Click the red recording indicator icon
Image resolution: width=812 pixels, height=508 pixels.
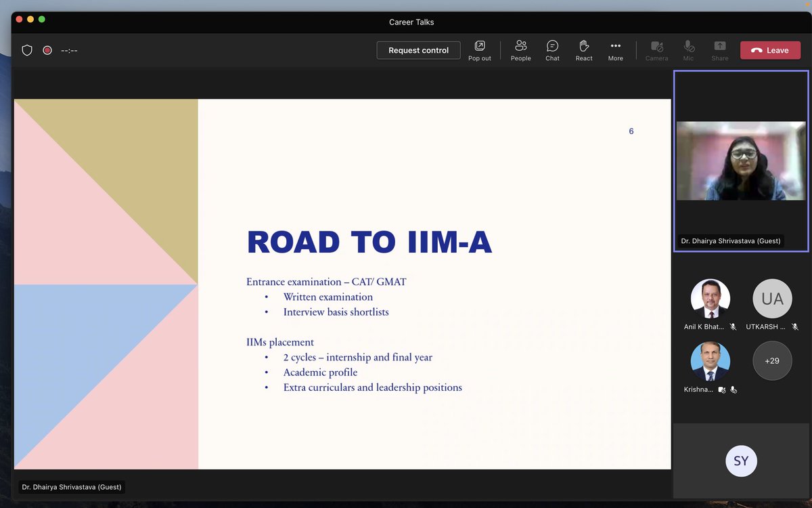pyautogui.click(x=47, y=50)
